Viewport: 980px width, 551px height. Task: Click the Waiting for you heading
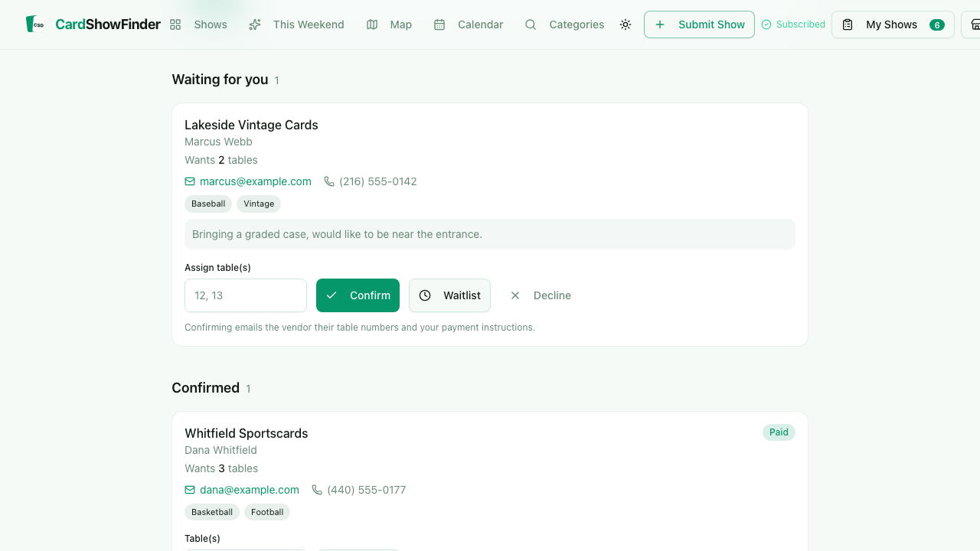(x=220, y=80)
